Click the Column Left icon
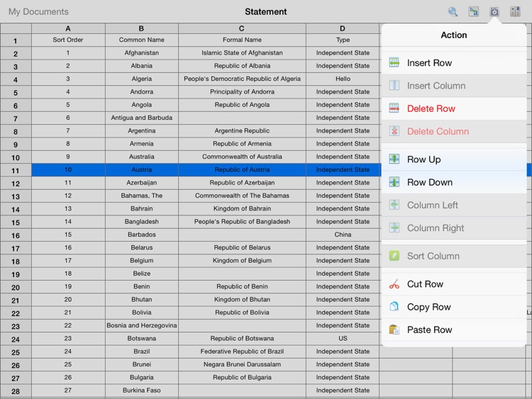Image resolution: width=532 pixels, height=399 pixels. pos(394,205)
